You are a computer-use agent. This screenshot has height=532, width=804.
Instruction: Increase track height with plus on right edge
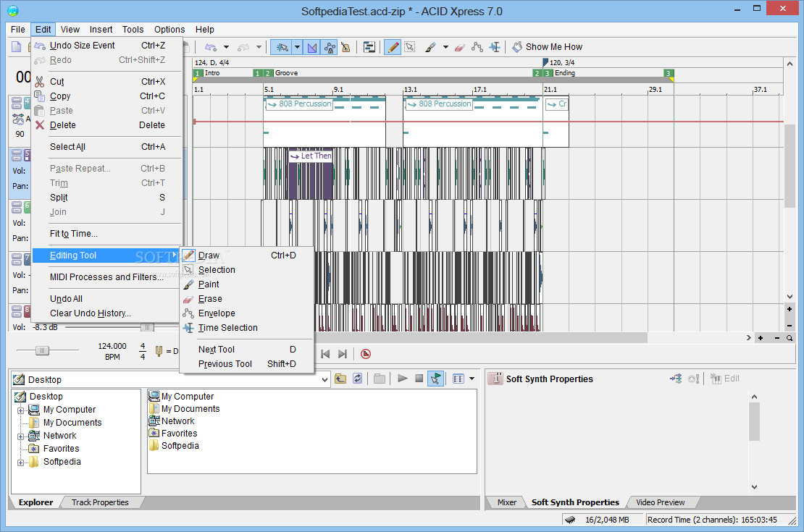[x=790, y=309]
